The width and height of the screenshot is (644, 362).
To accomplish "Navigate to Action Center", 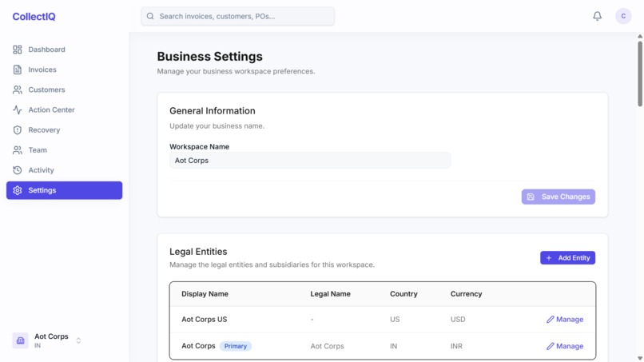I will tap(64, 109).
